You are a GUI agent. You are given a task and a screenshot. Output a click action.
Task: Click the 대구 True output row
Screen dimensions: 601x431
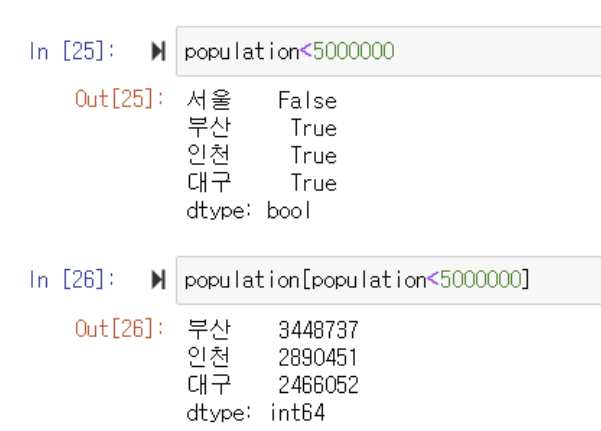[x=262, y=183]
